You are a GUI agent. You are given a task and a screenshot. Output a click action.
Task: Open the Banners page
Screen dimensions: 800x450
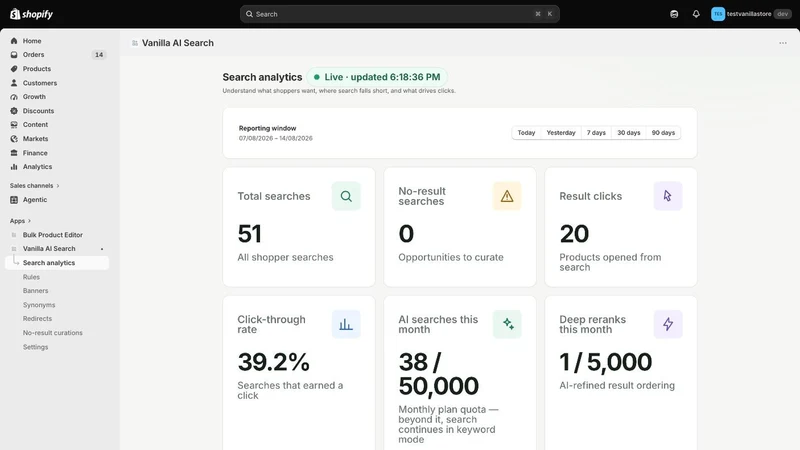click(x=35, y=291)
